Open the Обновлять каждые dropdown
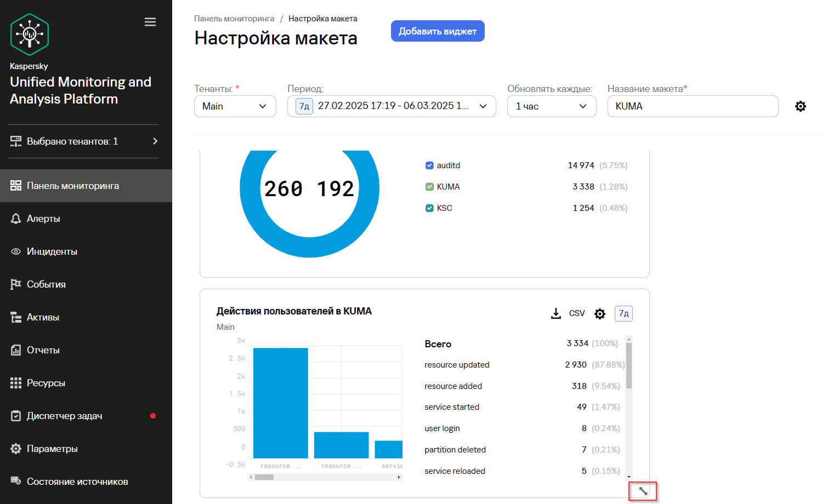Screen dimensions: 822x504 552,106
